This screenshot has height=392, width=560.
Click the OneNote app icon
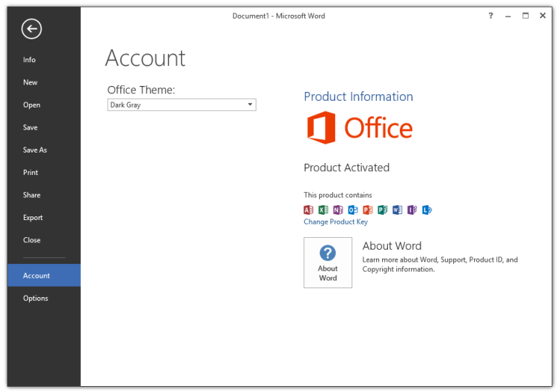[x=338, y=210]
